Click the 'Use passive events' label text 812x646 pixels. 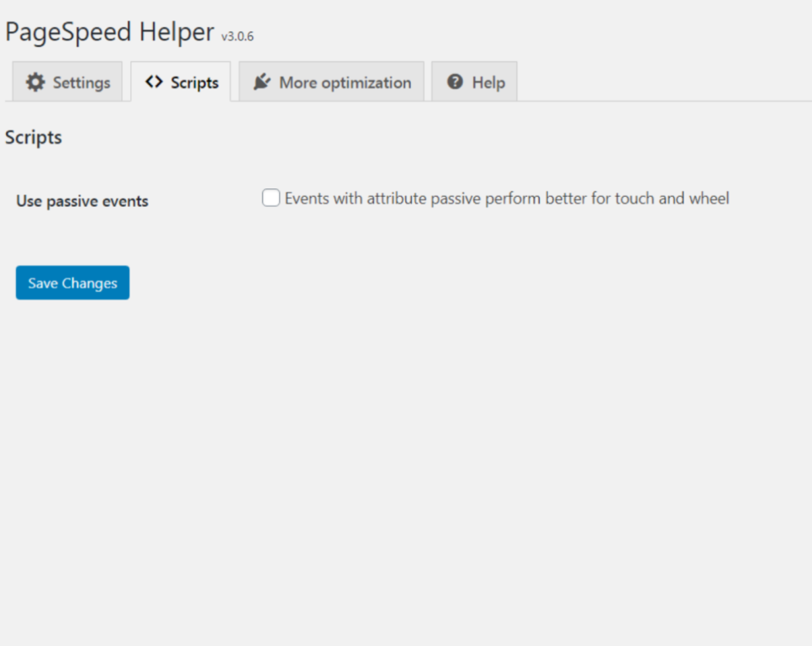tap(82, 201)
